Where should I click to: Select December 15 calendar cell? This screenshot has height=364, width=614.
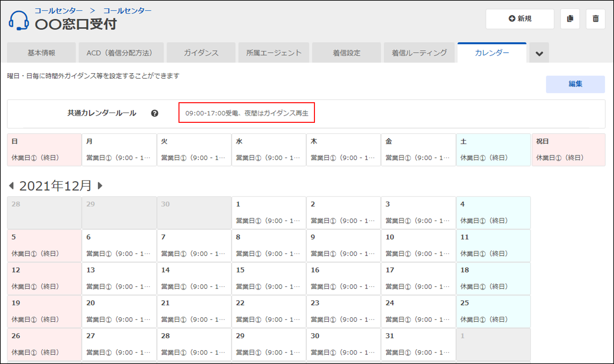[269, 279]
